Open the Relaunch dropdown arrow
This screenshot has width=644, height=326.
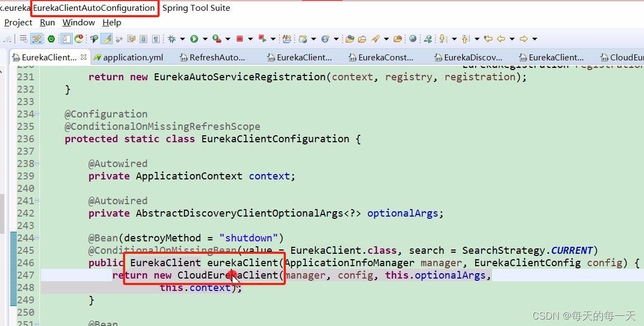pyautogui.click(x=273, y=39)
